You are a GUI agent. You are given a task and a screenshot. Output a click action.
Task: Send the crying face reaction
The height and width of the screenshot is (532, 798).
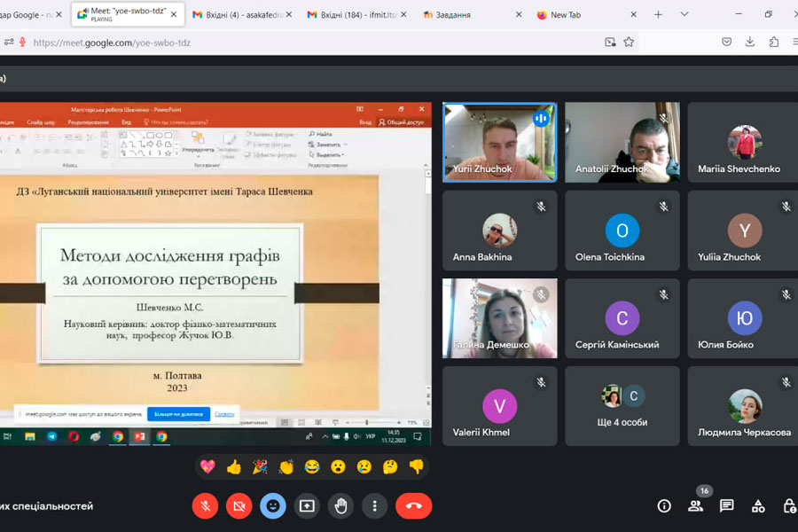(x=364, y=466)
